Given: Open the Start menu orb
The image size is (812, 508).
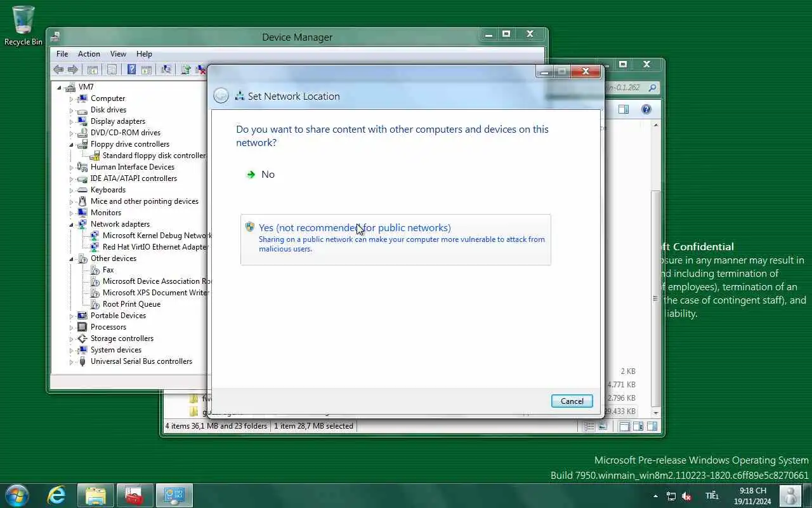Looking at the screenshot, I should (x=17, y=495).
